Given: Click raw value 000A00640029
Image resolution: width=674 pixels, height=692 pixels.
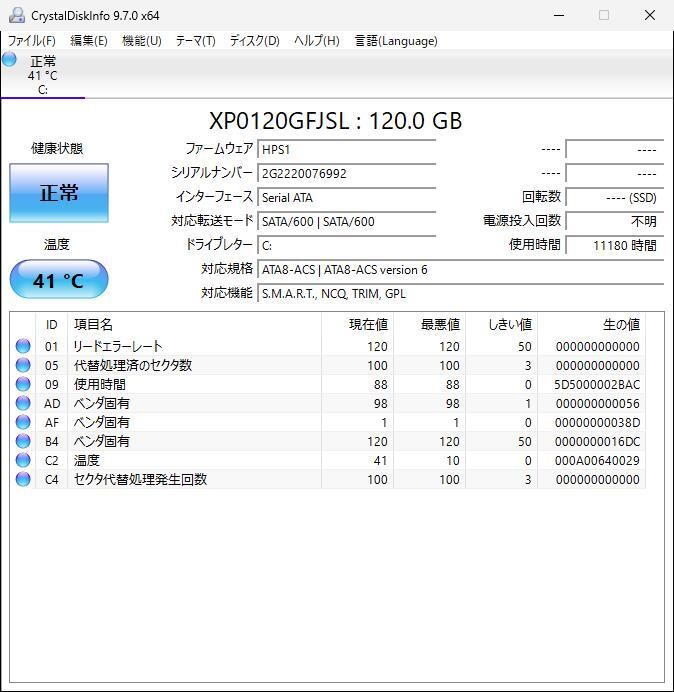Looking at the screenshot, I should coord(597,460).
